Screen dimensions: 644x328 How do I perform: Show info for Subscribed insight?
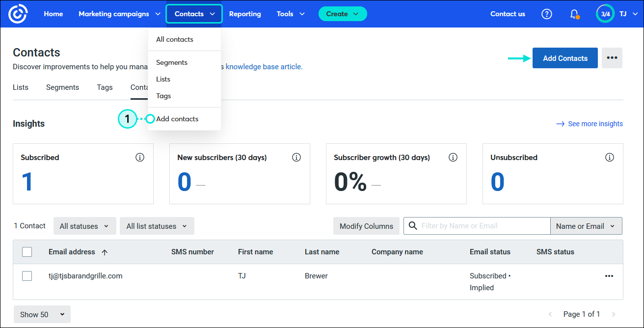coord(140,158)
